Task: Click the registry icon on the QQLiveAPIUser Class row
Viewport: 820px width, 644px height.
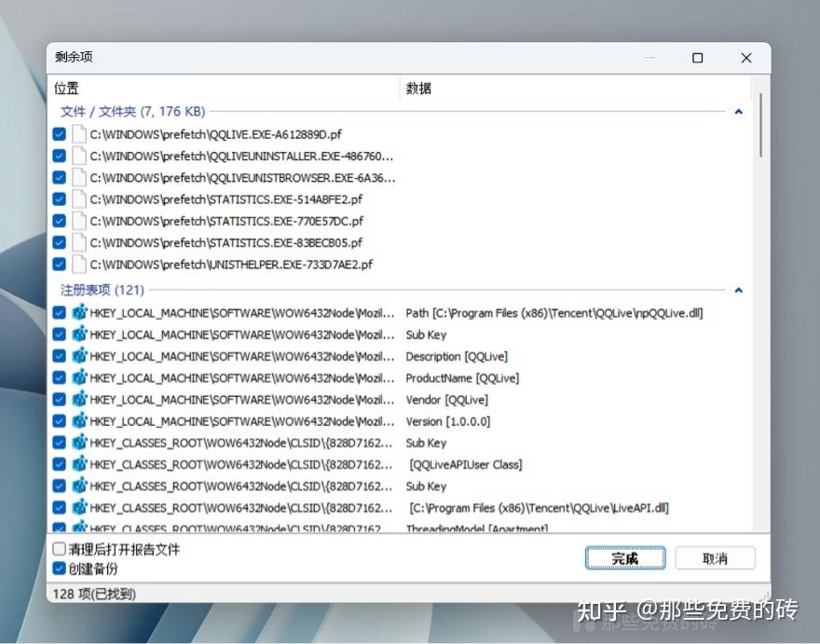Action: click(x=78, y=464)
